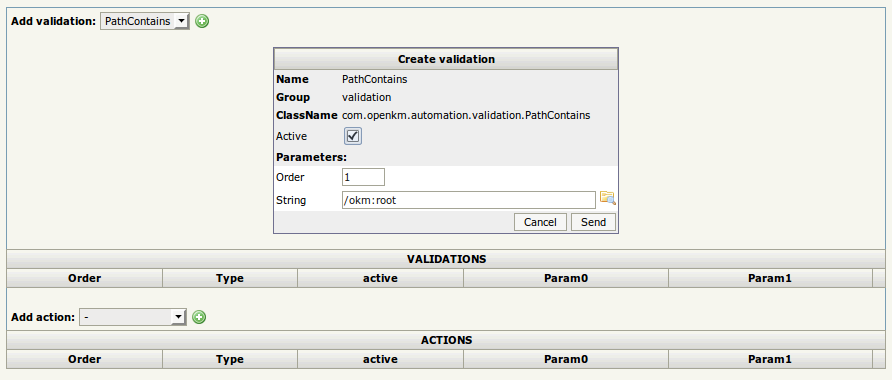Click Param0 column header in VALIDATIONS table

[x=566, y=278]
